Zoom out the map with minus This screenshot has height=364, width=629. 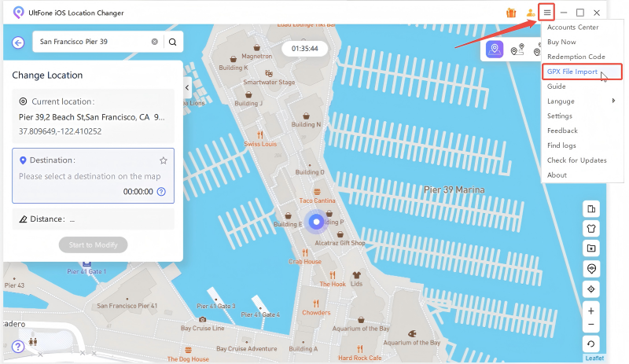(x=591, y=324)
